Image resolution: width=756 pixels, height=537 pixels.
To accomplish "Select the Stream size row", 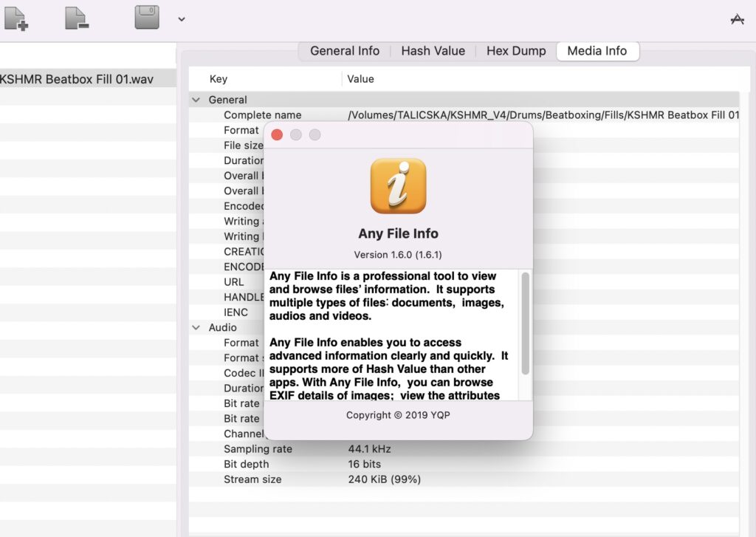I will 464,479.
